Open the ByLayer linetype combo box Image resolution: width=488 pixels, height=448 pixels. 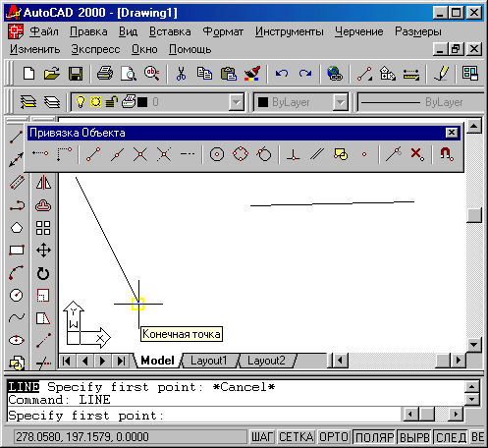421,102
